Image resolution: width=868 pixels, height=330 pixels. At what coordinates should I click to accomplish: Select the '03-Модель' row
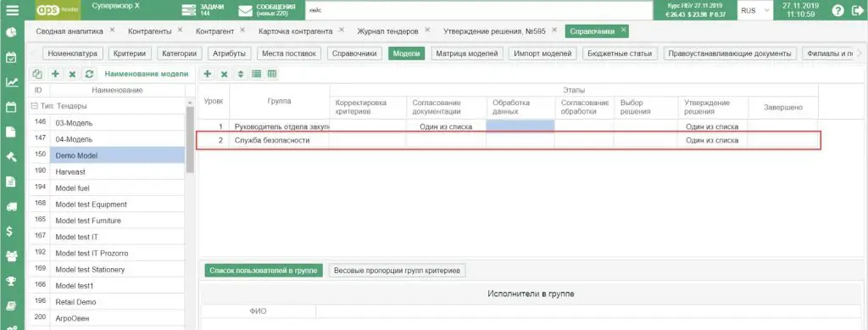point(106,122)
